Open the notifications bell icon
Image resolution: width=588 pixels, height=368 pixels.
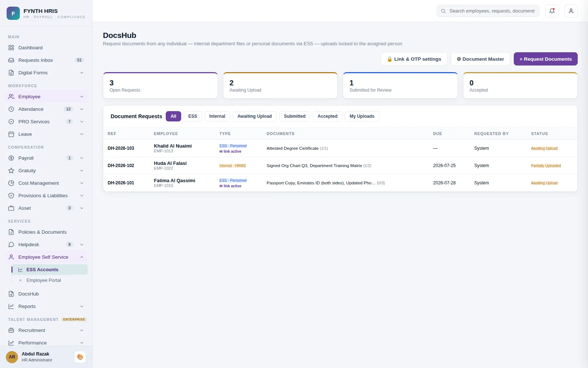coord(552,11)
